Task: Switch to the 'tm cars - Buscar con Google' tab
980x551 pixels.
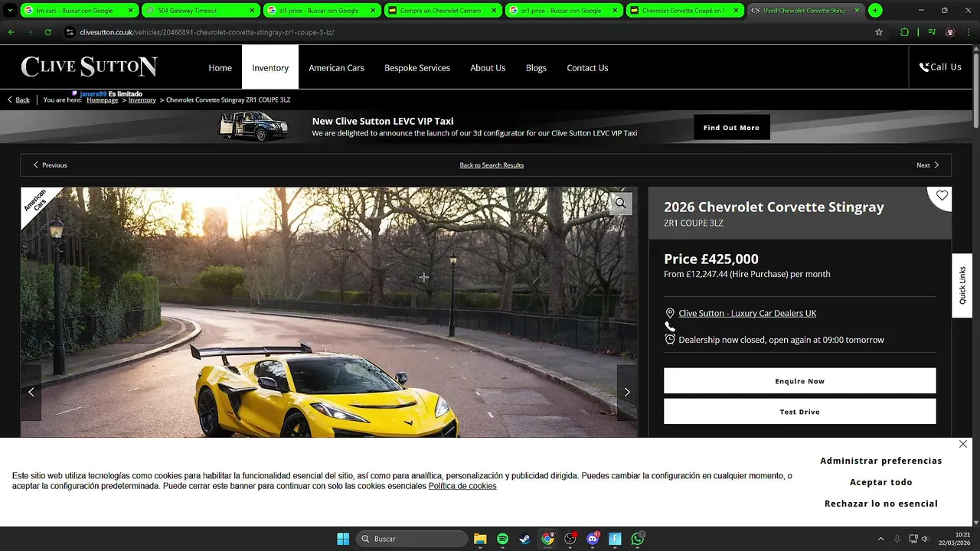Action: pos(79,11)
